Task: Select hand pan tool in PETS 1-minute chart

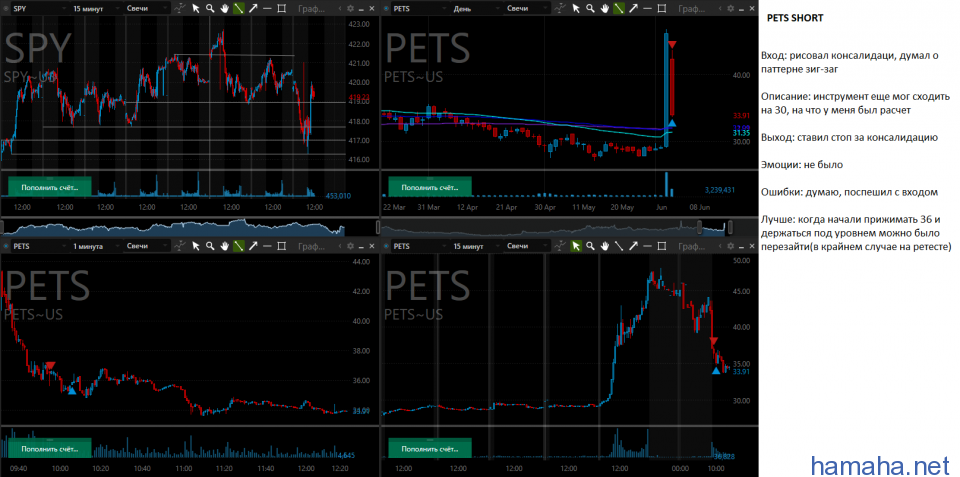Action: [224, 246]
